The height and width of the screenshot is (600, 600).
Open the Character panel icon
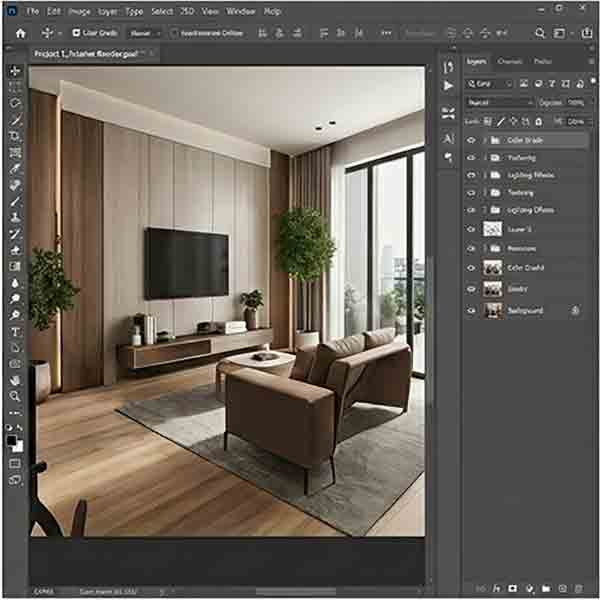click(x=448, y=138)
